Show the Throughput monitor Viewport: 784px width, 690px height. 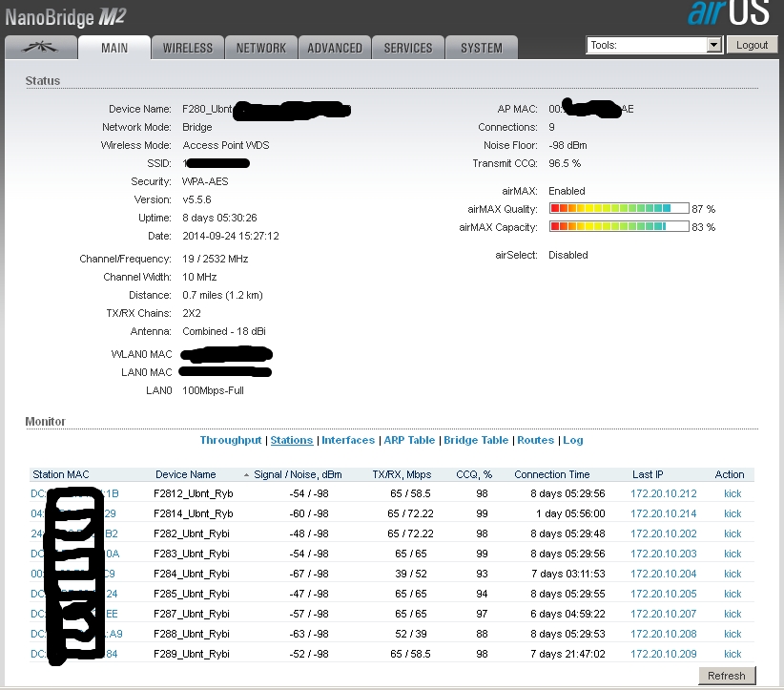(x=230, y=441)
